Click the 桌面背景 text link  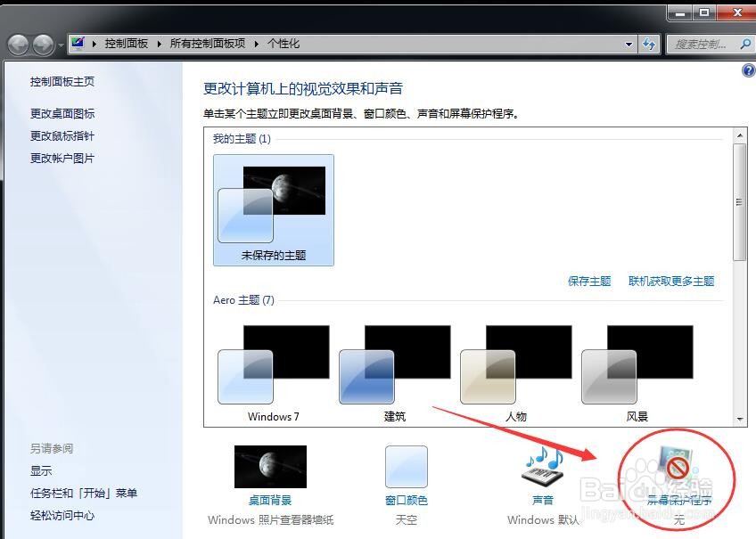point(270,501)
